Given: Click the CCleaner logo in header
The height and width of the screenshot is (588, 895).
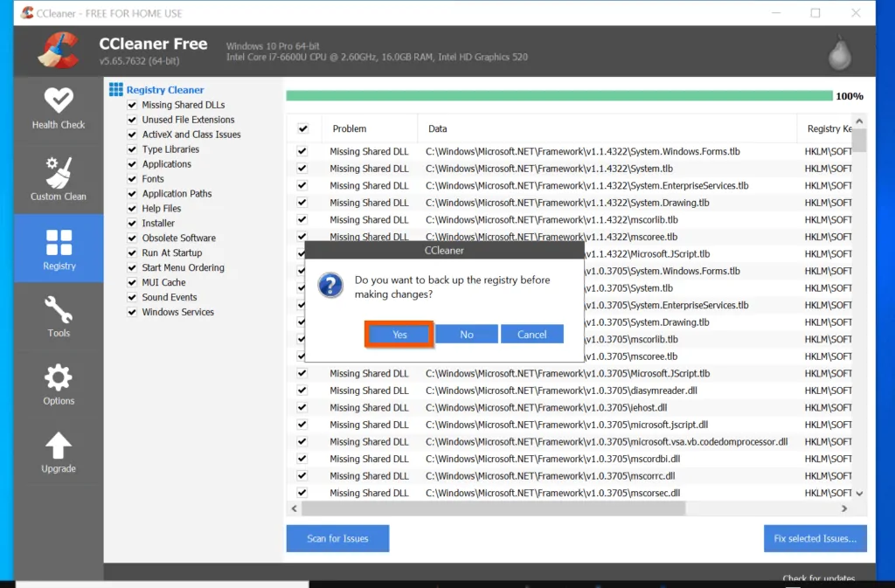Looking at the screenshot, I should pyautogui.click(x=59, y=50).
